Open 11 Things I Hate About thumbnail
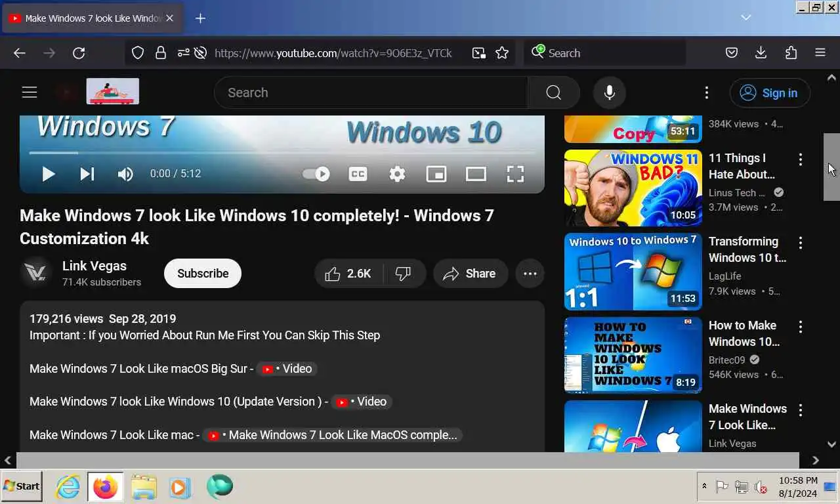This screenshot has height=504, width=840. click(x=633, y=188)
